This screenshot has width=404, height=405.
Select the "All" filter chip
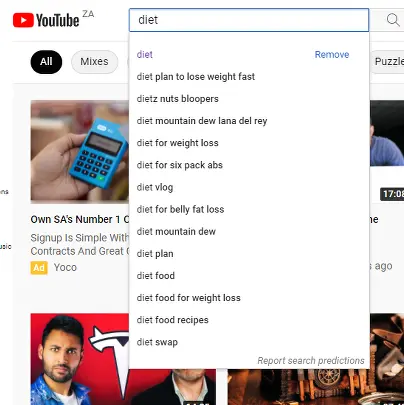click(46, 62)
